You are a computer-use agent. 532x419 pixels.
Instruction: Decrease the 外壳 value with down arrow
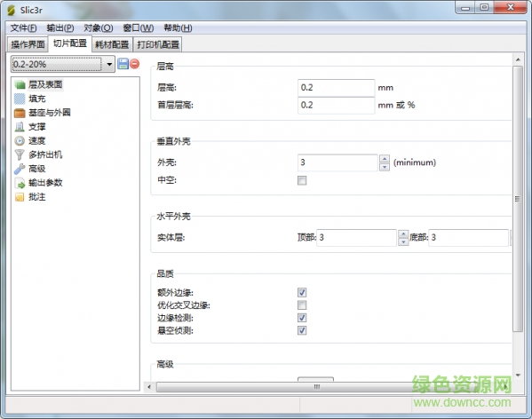[385, 167]
